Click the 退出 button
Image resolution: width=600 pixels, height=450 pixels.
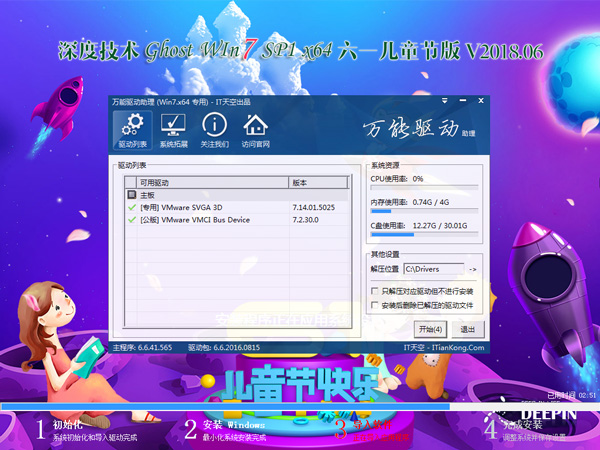coord(468,329)
